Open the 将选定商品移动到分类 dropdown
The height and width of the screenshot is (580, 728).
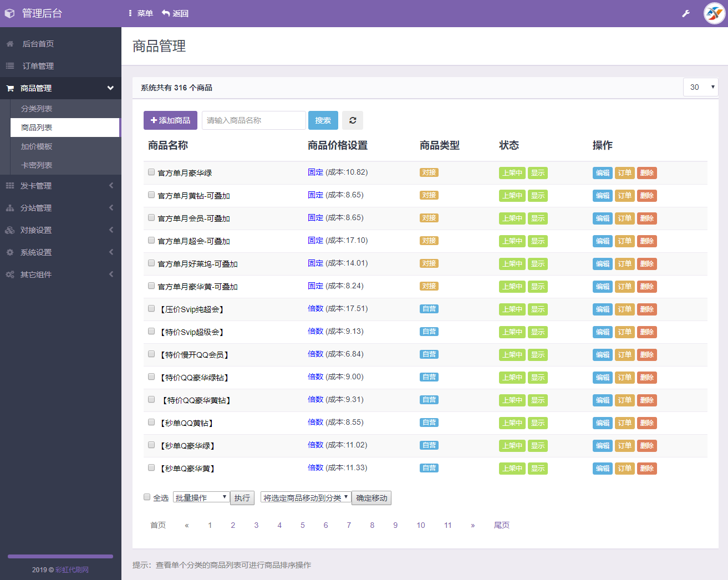tap(306, 497)
